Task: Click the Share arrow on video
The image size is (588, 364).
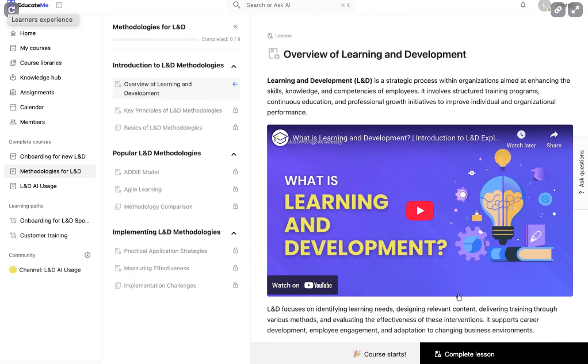Action: [x=553, y=135]
